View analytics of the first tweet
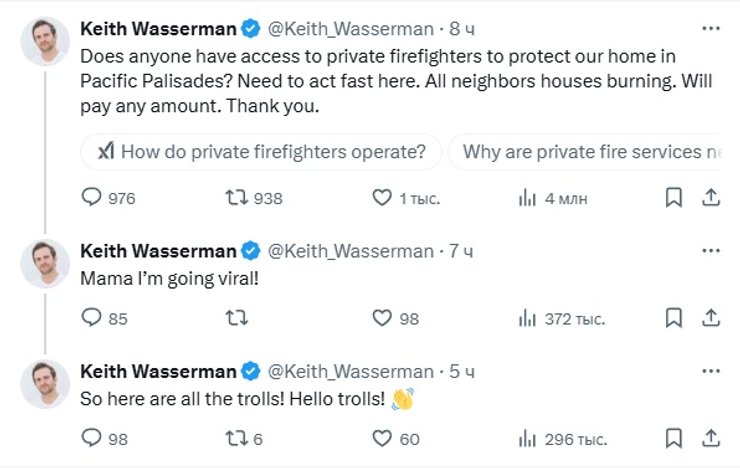The width and height of the screenshot is (740, 468). tap(527, 198)
